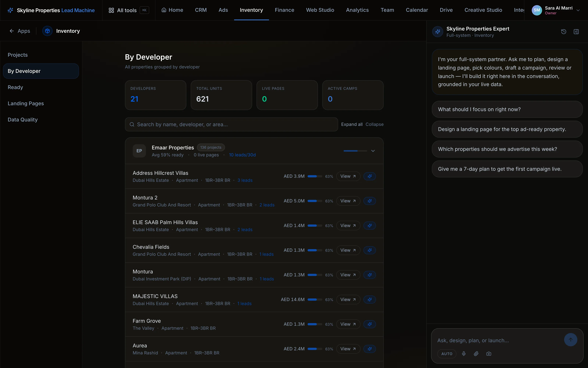Image resolution: width=588 pixels, height=368 pixels.
Task: Click the property search field
Action: pyautogui.click(x=231, y=124)
